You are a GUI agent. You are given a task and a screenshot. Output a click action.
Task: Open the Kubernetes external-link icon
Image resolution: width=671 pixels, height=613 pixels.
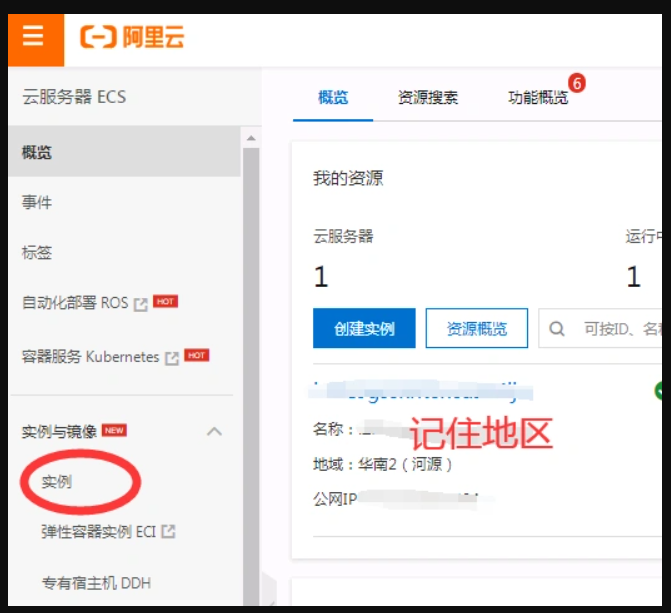pyautogui.click(x=172, y=358)
